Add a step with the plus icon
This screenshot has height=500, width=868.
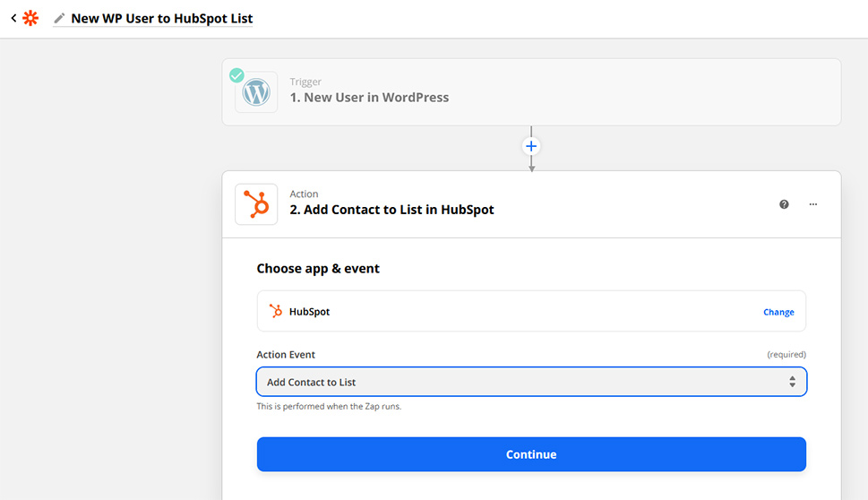point(531,146)
